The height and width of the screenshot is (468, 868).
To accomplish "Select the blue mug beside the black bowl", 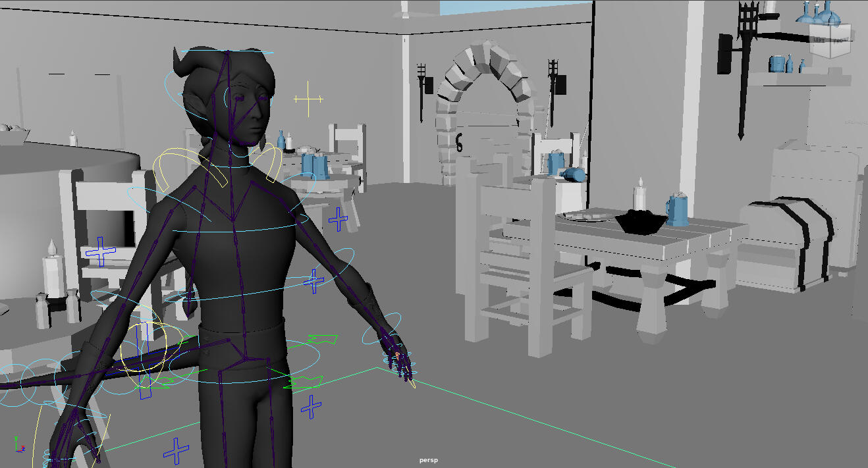I will 676,209.
